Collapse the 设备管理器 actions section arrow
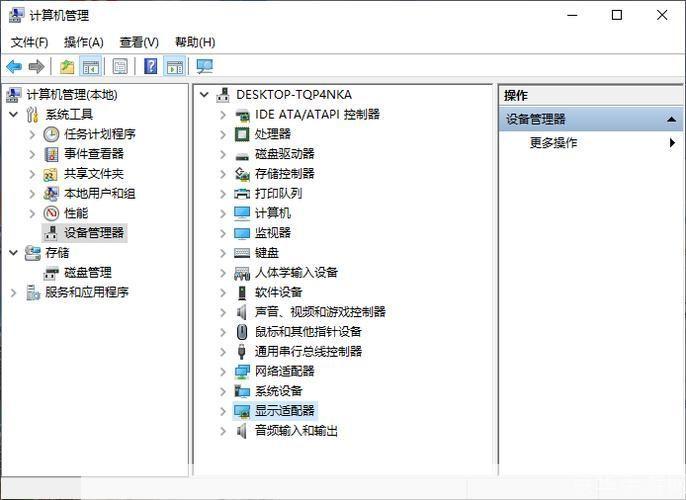The image size is (686, 500). (672, 119)
